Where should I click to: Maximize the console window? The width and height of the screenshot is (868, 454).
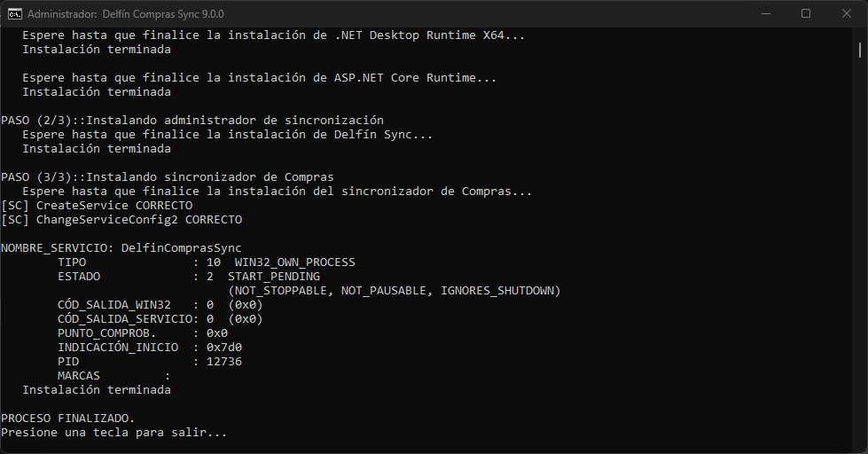point(805,13)
